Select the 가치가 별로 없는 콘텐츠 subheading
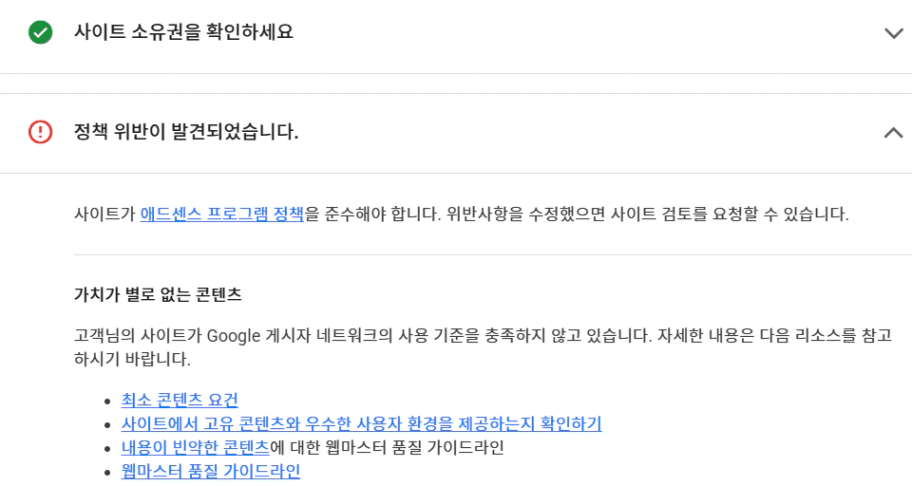 pos(158,295)
